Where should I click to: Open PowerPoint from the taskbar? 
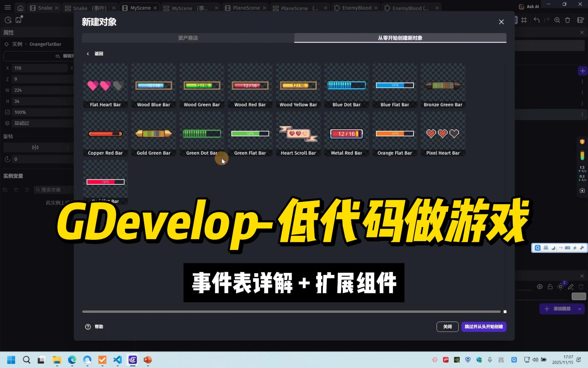pyautogui.click(x=148, y=360)
